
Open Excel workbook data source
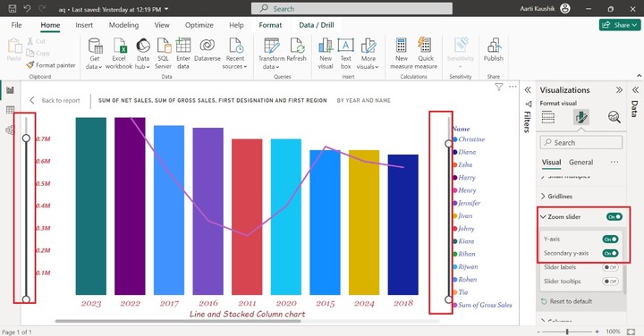[119, 54]
